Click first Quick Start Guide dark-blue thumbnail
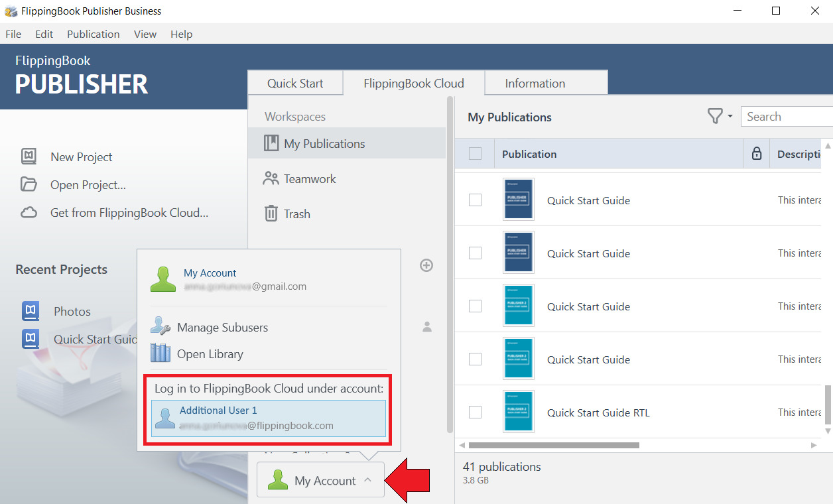 click(519, 200)
